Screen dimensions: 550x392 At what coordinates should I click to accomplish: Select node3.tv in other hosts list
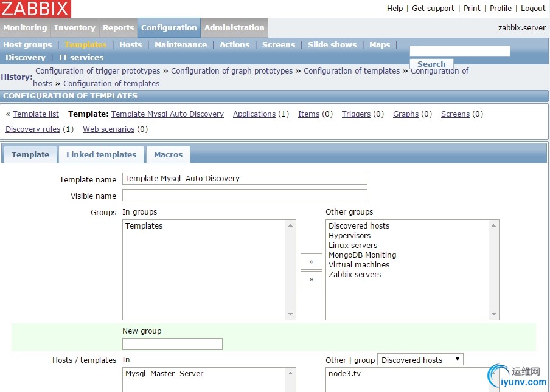pos(344,374)
